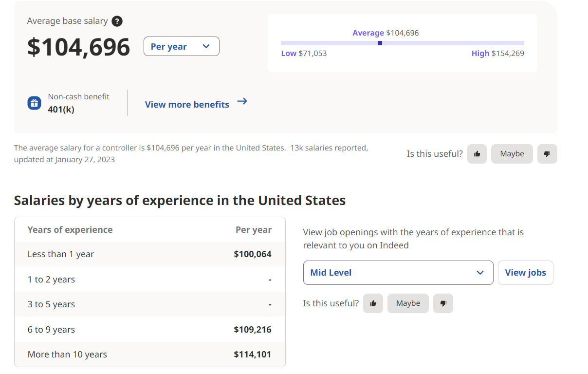Click thumbs up under the Mid Level dropdown
The width and height of the screenshot is (588, 374).
point(373,303)
